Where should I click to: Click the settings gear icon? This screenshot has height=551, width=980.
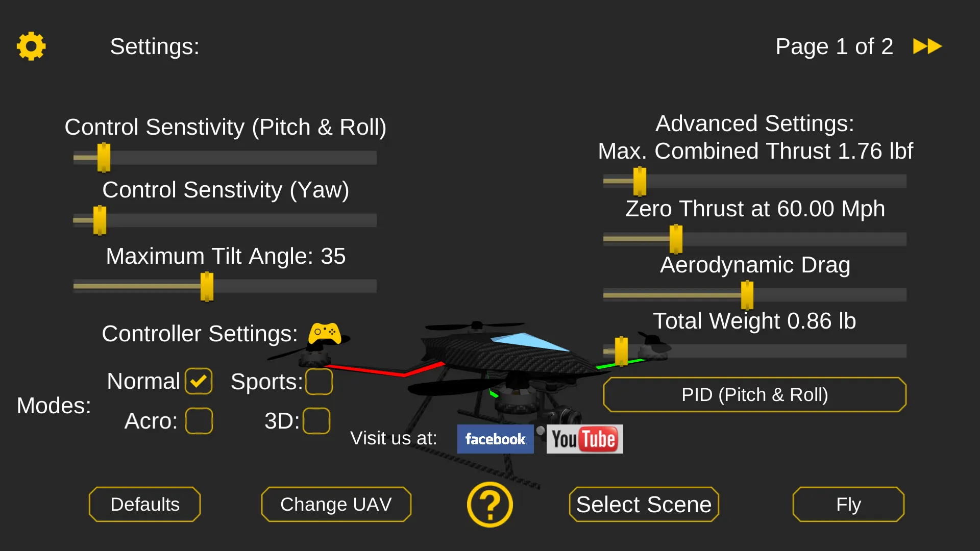click(31, 46)
